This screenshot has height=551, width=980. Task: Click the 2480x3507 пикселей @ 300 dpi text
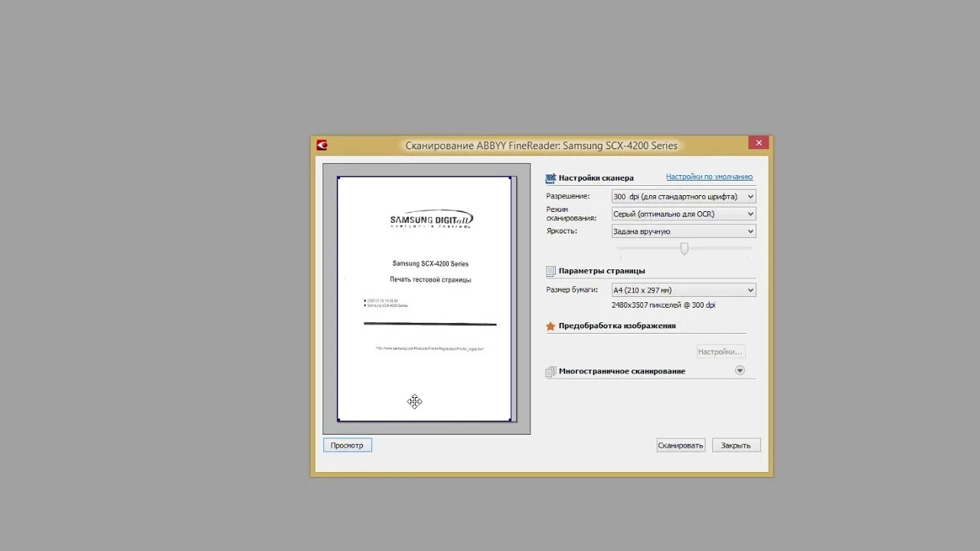pos(664,305)
